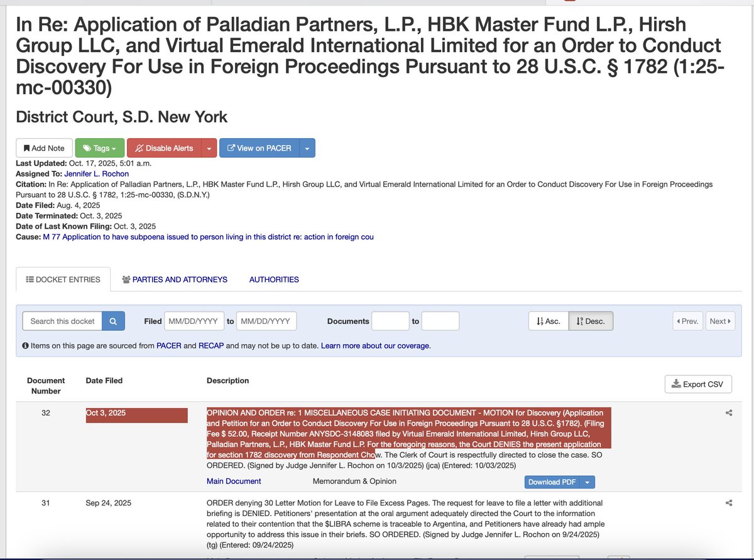The height and width of the screenshot is (560, 754).
Task: Click the Description column header
Action: point(227,380)
